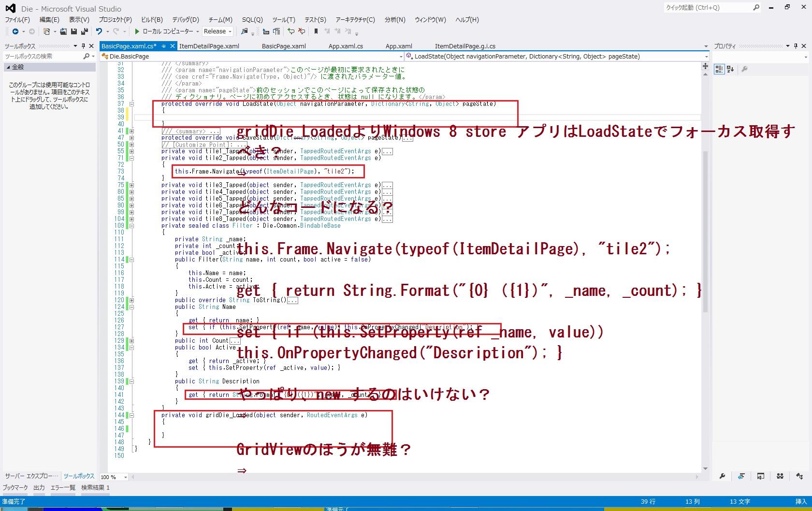Open the 100 % zoom level dropdown
The height and width of the screenshot is (511, 812).
click(x=125, y=477)
